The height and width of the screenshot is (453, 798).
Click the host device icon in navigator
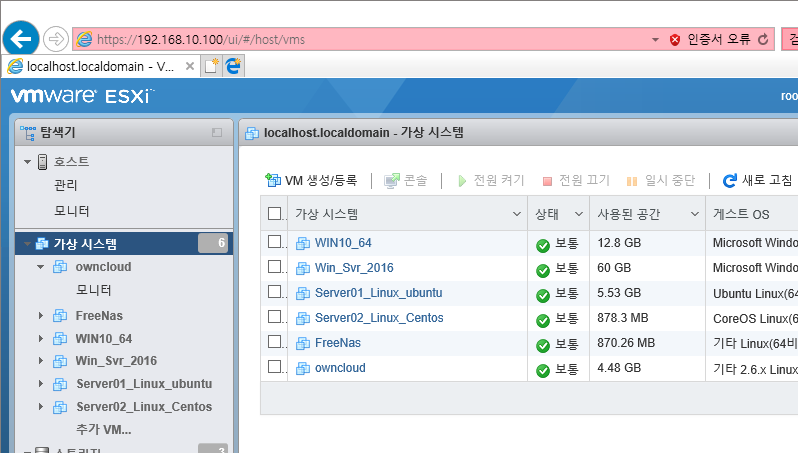(43, 162)
